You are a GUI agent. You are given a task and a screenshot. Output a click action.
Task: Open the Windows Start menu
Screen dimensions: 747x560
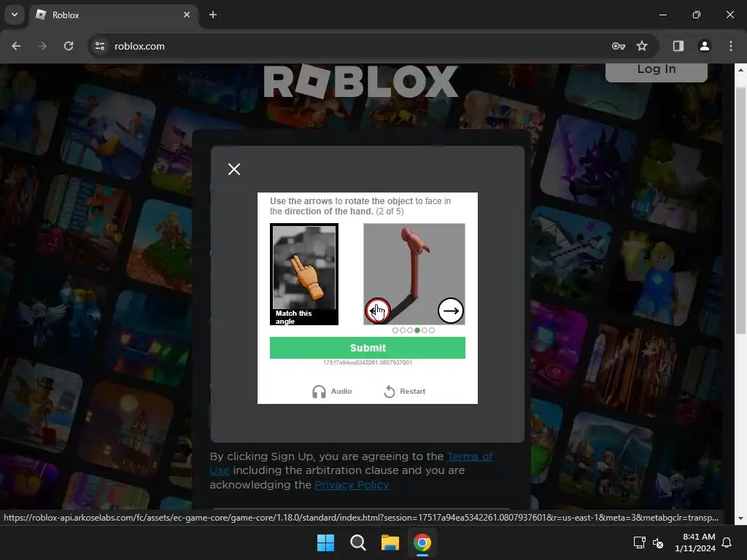[x=326, y=542]
